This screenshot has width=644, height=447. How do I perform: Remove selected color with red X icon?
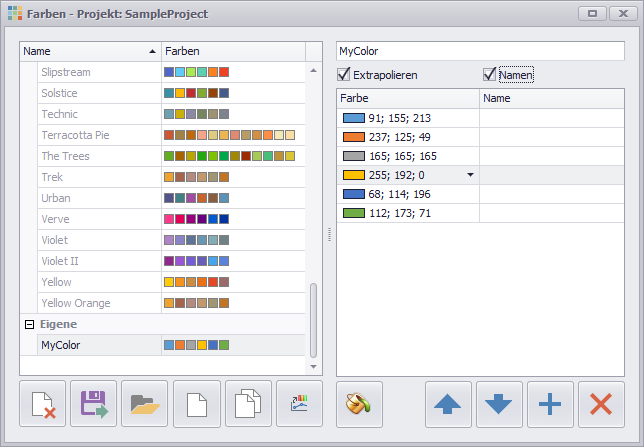coord(601,404)
